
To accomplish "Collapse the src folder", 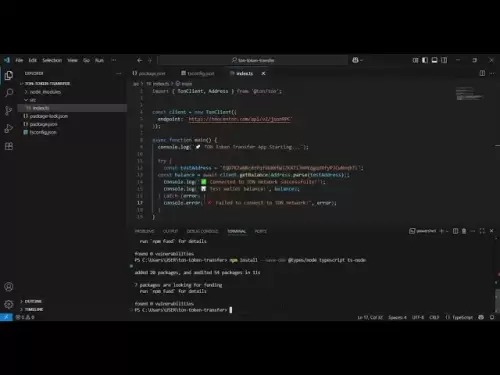I will (x=33, y=100).
